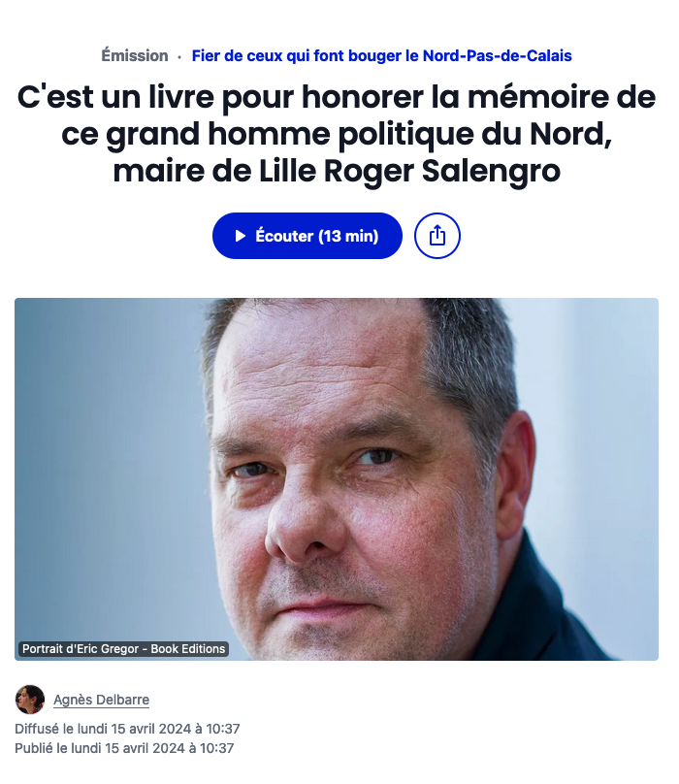This screenshot has height=784, width=679.
Task: Click the share icon next to Écouter
Action: tap(437, 236)
